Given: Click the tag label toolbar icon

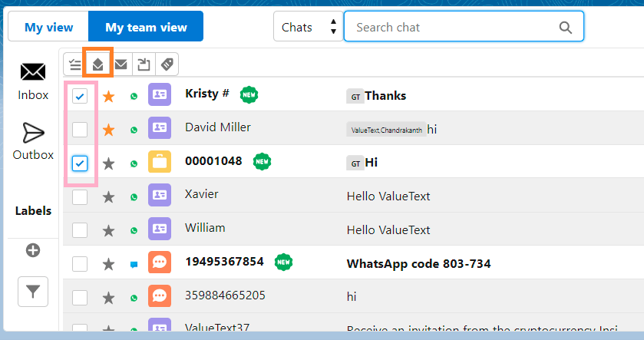Looking at the screenshot, I should (166, 64).
